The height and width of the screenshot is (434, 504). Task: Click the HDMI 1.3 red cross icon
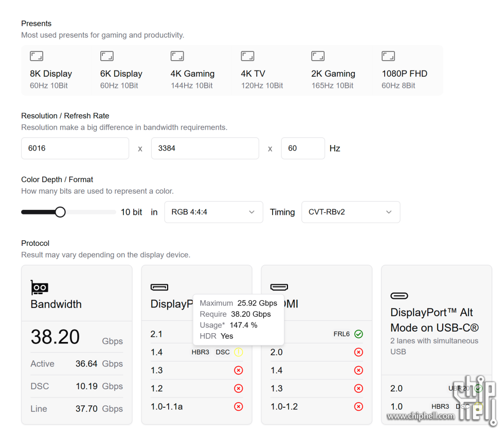[358, 388]
